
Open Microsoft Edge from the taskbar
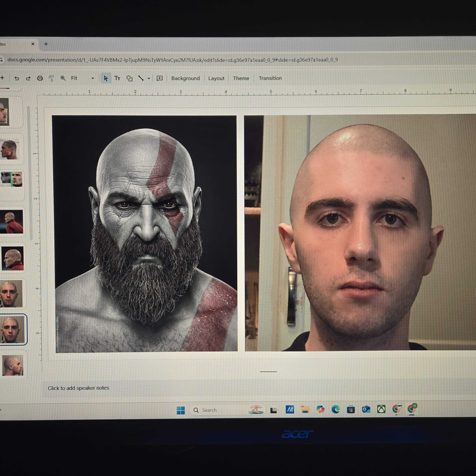(336, 409)
